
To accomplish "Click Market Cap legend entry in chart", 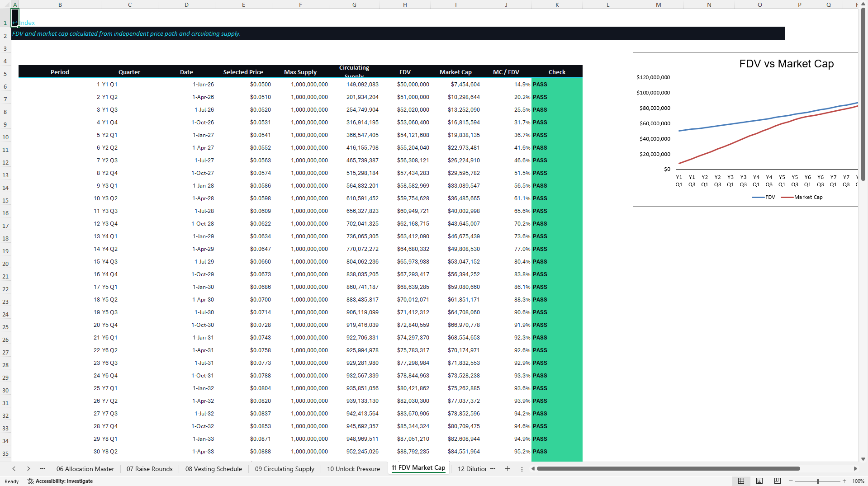I will coord(802,197).
